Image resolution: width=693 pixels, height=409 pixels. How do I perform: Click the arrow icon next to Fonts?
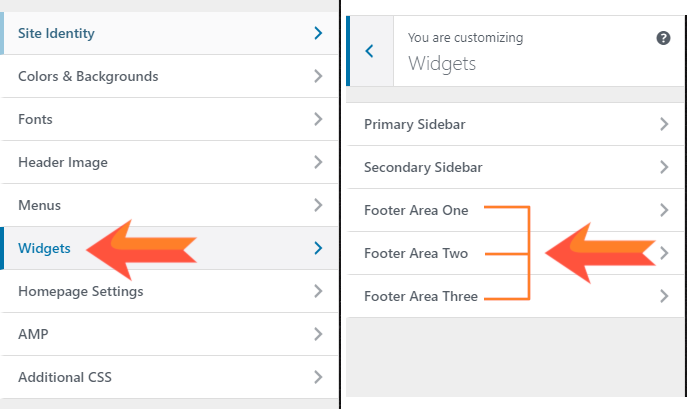[x=318, y=119]
